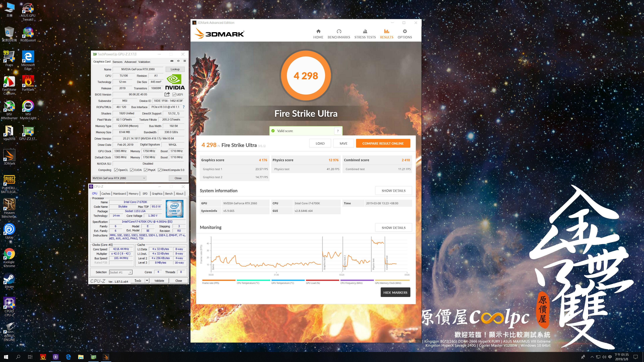This screenshot has width=644, height=362.
Task: Open the Windows Start menu
Action: (x=6, y=357)
